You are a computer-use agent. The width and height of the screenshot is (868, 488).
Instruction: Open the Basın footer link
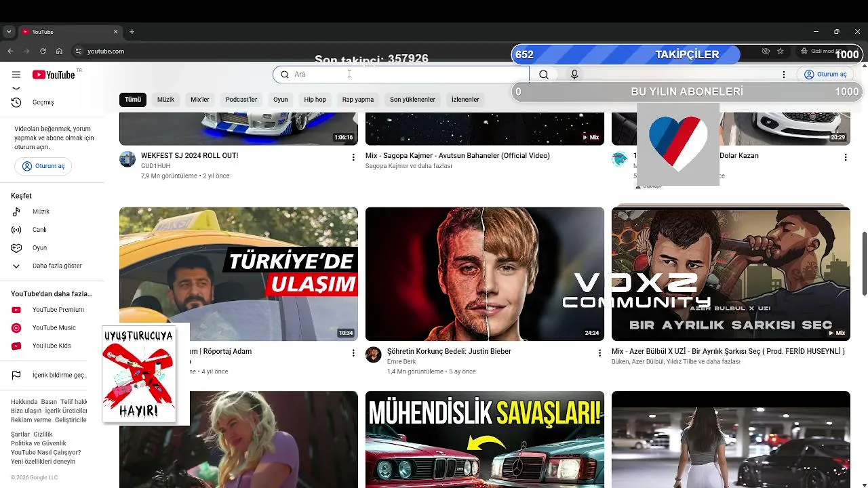tap(49, 402)
